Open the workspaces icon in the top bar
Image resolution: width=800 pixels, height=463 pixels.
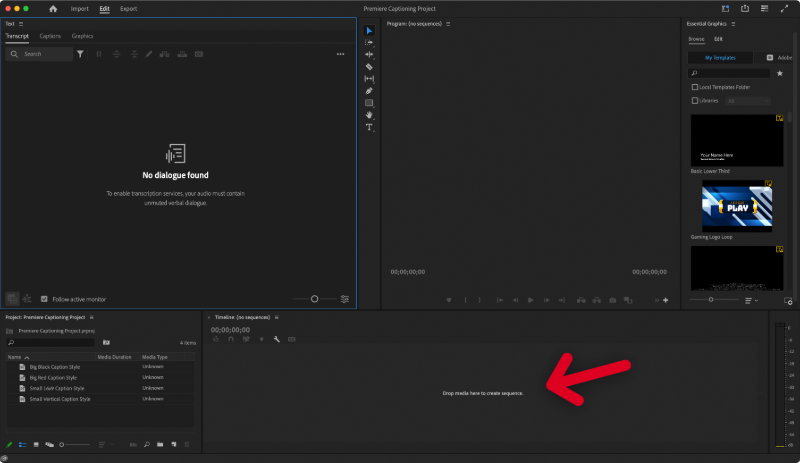click(726, 9)
